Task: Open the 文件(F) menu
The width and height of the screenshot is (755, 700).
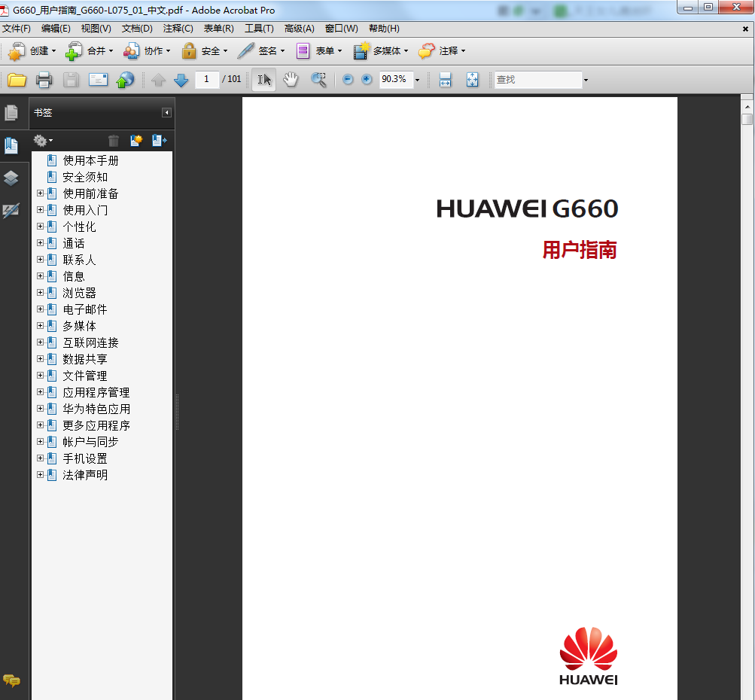Action: tap(17, 29)
